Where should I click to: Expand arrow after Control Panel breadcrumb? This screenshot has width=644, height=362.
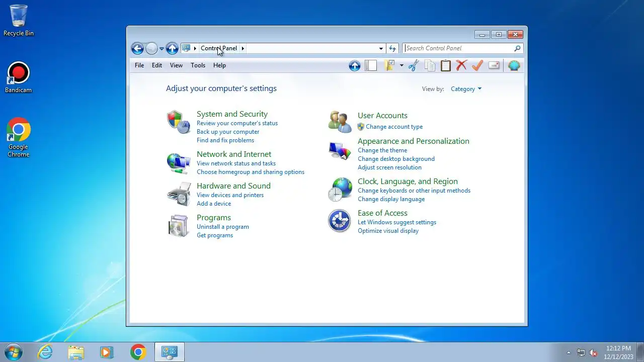coord(243,48)
